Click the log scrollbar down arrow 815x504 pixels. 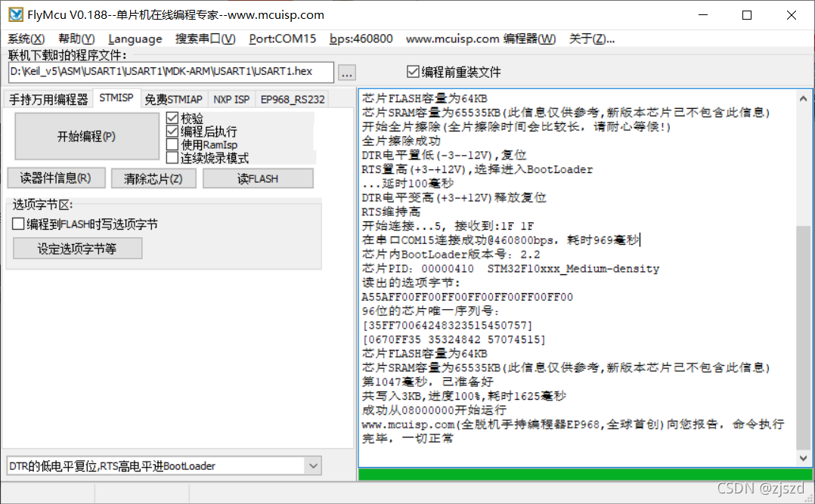coord(803,458)
